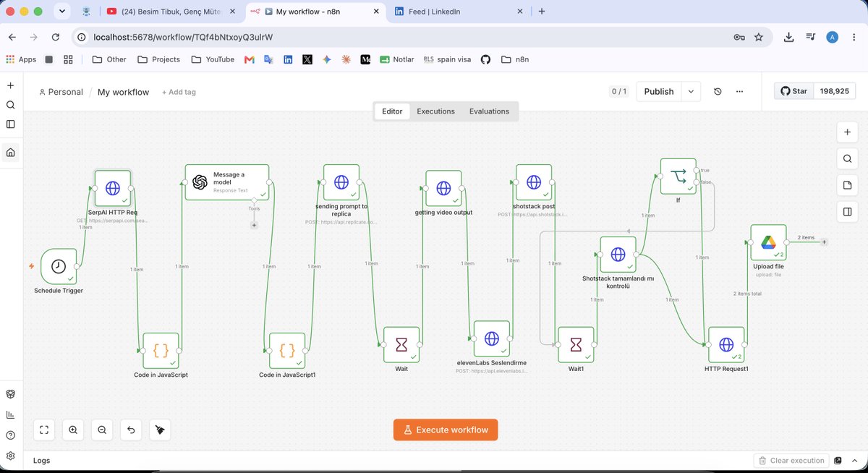Open the If node
The height and width of the screenshot is (473, 868).
point(678,176)
